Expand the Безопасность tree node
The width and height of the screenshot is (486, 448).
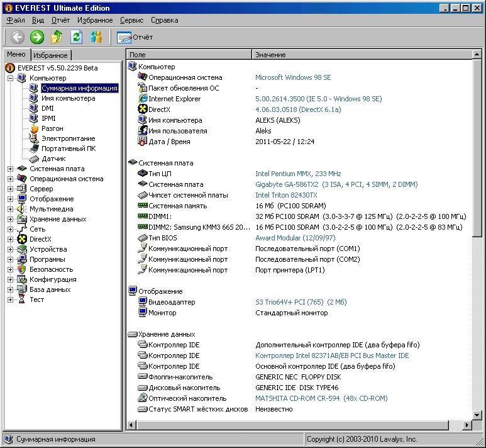click(x=10, y=269)
